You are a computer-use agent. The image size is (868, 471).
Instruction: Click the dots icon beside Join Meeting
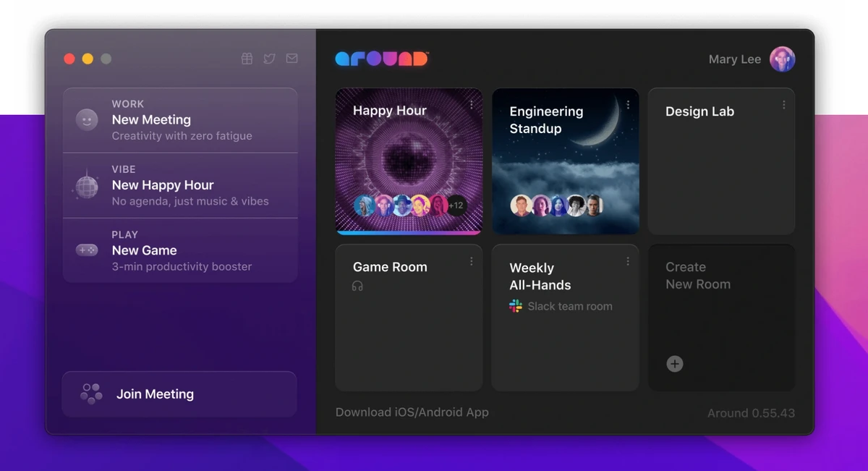[91, 394]
